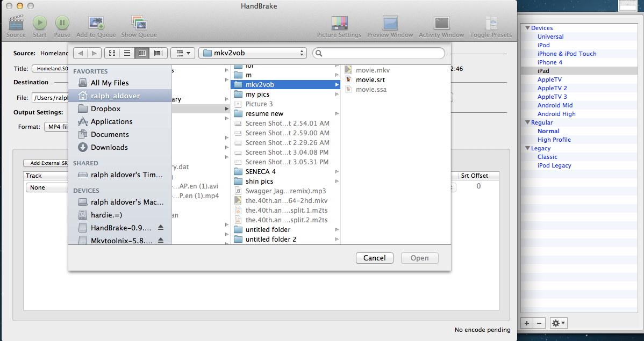Select ralph aldover's Mac device in the sidebar
The height and width of the screenshot is (341, 644).
pyautogui.click(x=120, y=202)
